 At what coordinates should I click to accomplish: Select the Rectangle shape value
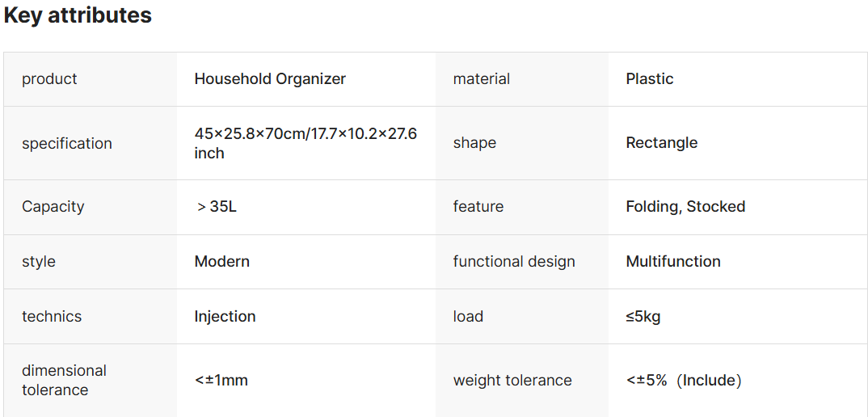[661, 143]
